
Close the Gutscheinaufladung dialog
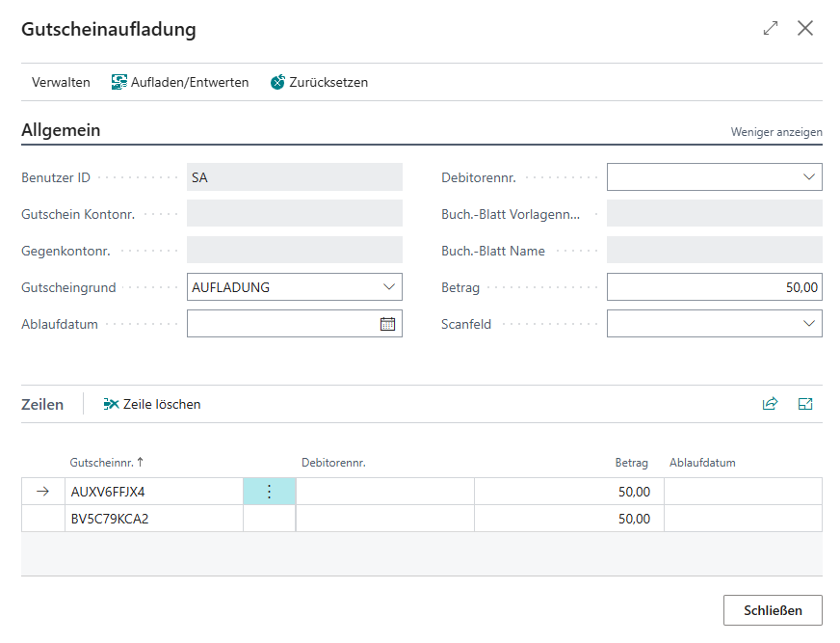[805, 29]
